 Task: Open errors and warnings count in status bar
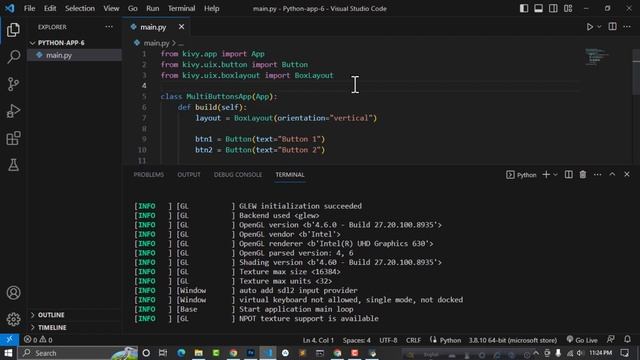point(38,340)
